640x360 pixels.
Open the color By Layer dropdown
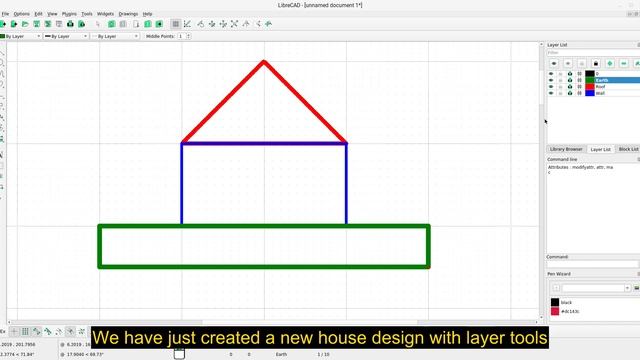[20, 36]
